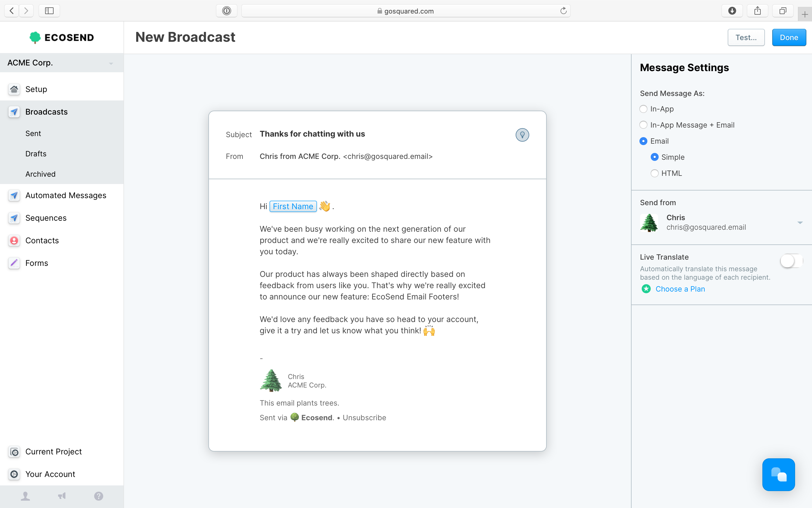The image size is (812, 508).
Task: Open the Sent broadcasts list
Action: (33, 134)
